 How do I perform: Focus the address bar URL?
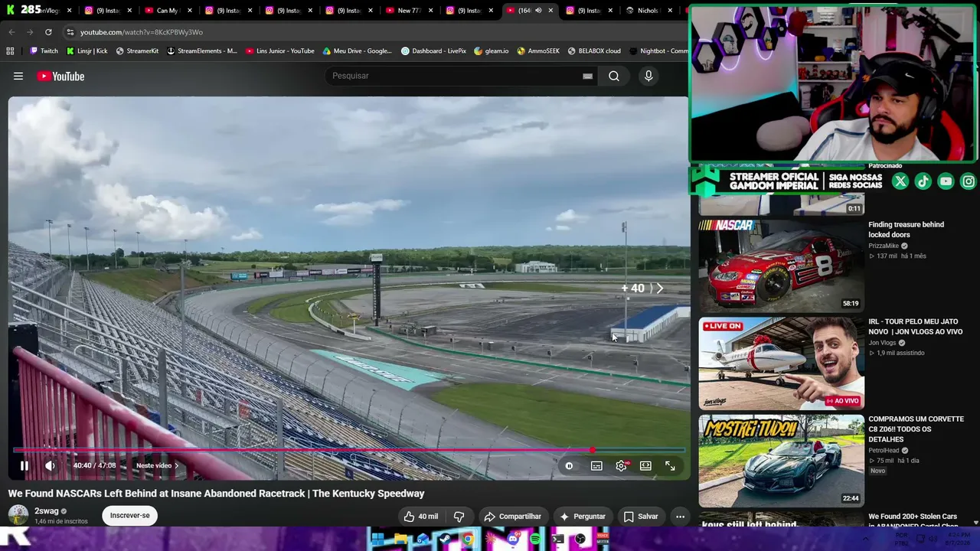pyautogui.click(x=142, y=32)
